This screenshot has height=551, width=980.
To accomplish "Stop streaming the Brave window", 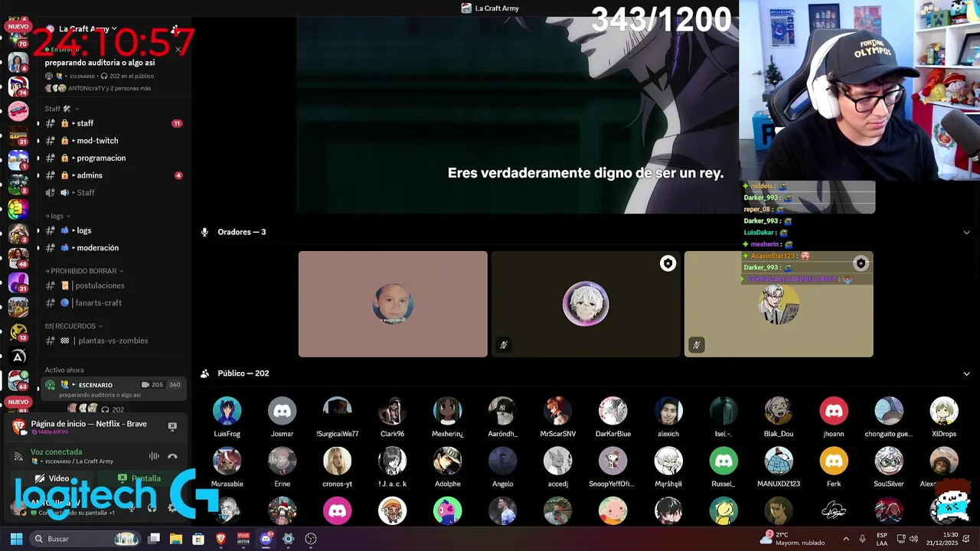I will pos(172,426).
